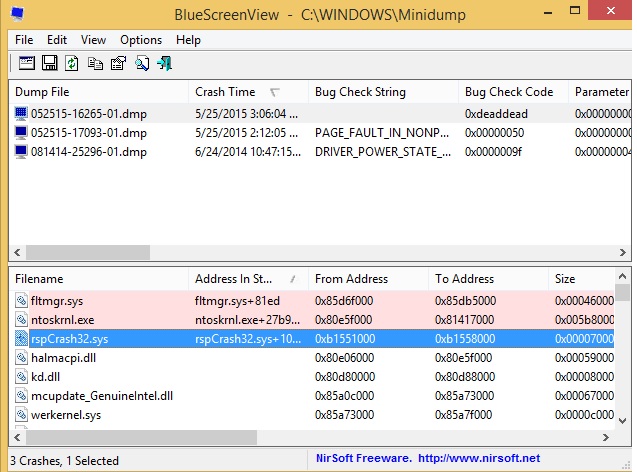Click the 0x0000009f bug check code
Viewport: 637px width, 472px height.
tap(493, 152)
